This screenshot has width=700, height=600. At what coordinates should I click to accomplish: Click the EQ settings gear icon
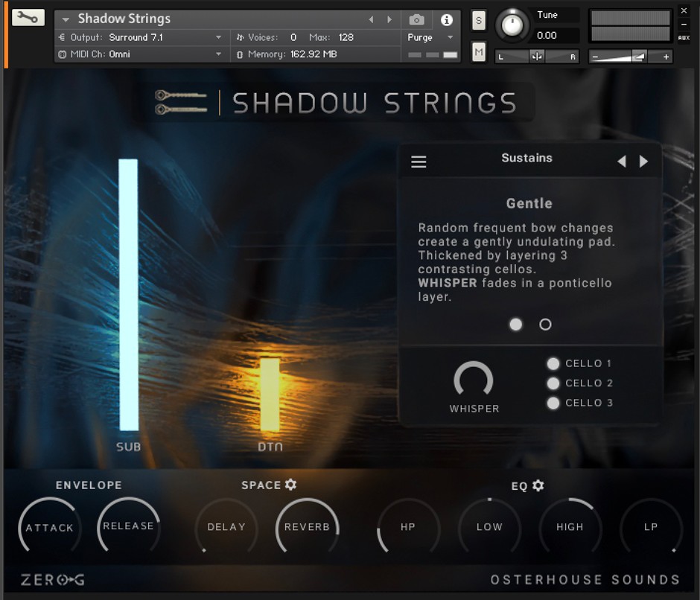coord(538,485)
